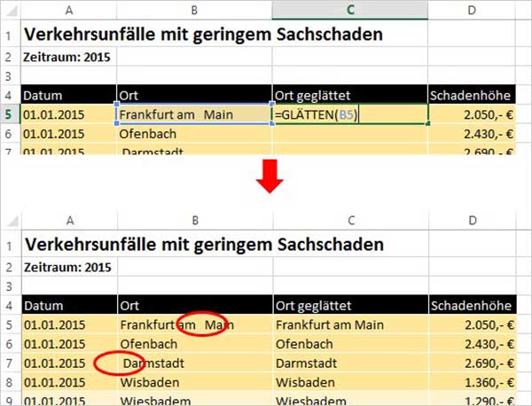
Task: Select column C header in lower sheet
Action: point(351,221)
